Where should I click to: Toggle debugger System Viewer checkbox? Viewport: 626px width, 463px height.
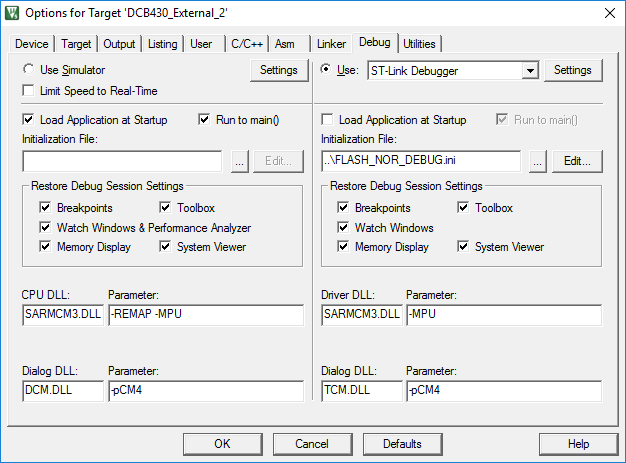(x=463, y=247)
